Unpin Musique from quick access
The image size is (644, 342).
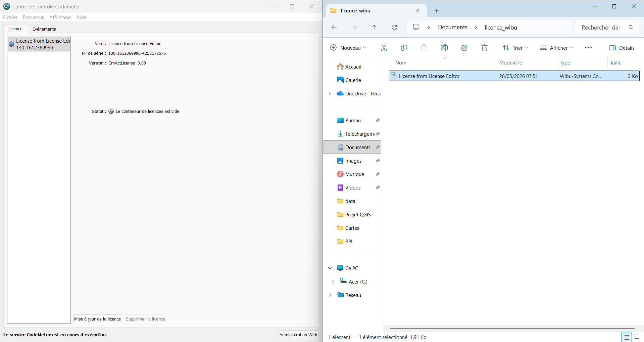[x=378, y=174]
